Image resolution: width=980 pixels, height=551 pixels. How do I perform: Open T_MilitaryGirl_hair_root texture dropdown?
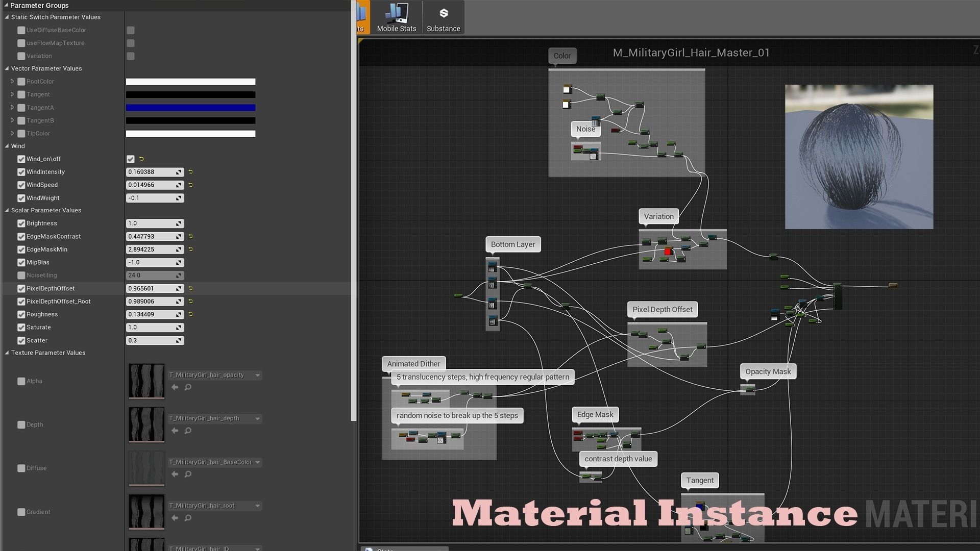257,506
